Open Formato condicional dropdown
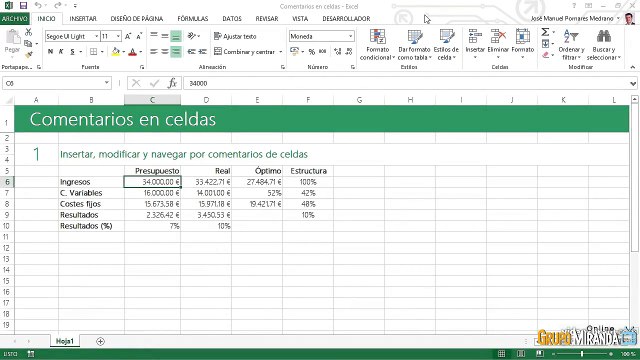Image resolution: width=640 pixels, height=360 pixels. 378,45
